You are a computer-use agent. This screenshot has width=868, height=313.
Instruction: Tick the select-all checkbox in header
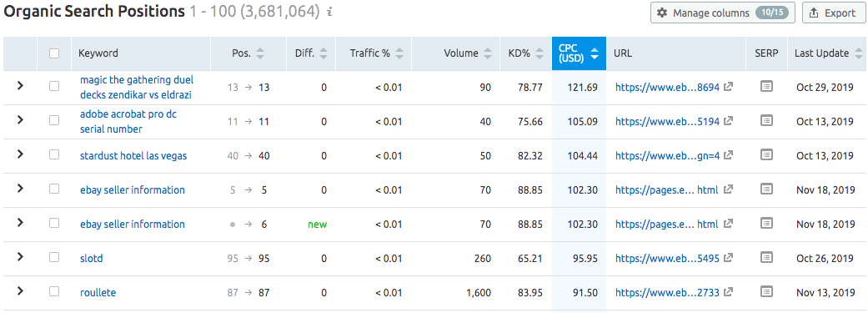tap(54, 53)
